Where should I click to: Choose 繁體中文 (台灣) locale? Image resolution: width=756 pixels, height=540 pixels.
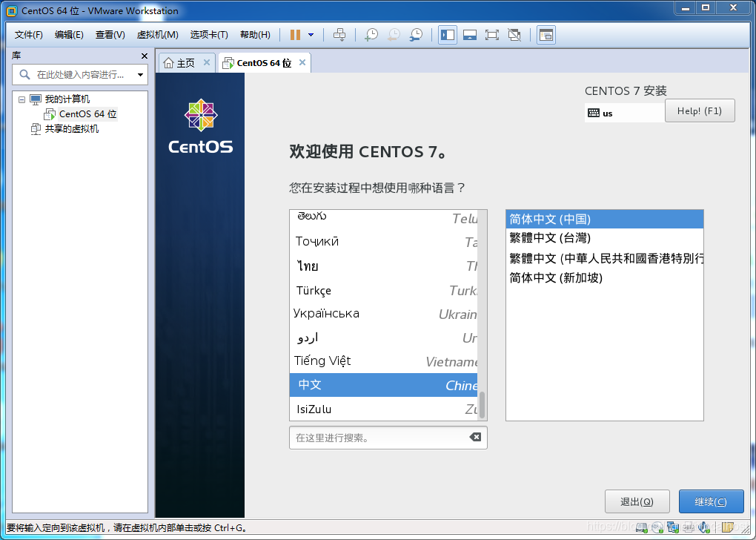pos(605,238)
